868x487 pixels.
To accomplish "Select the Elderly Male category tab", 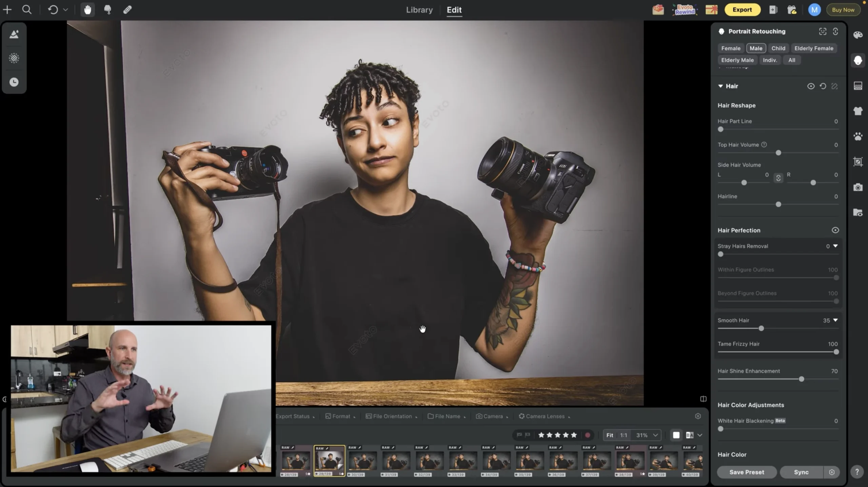I will 737,60.
